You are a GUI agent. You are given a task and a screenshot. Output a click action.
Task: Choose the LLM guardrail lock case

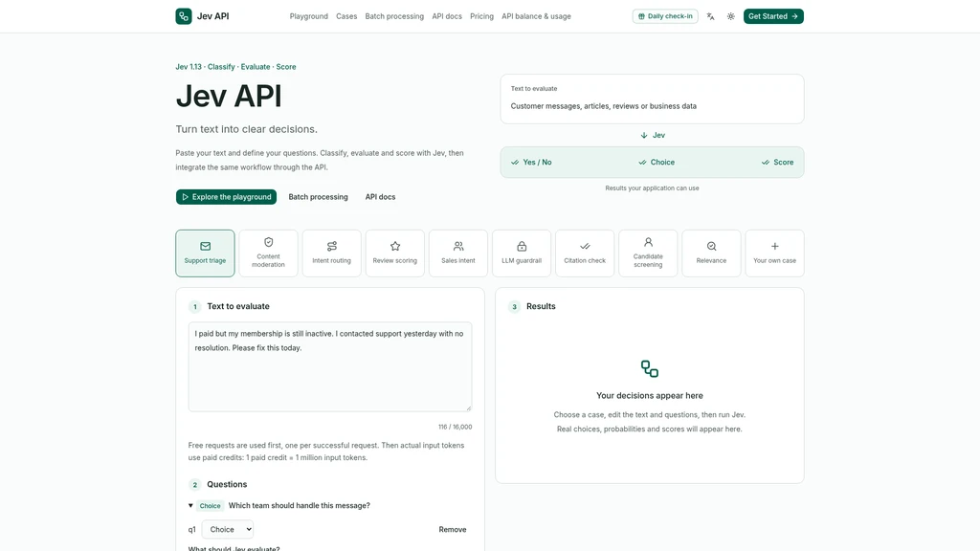click(x=522, y=253)
